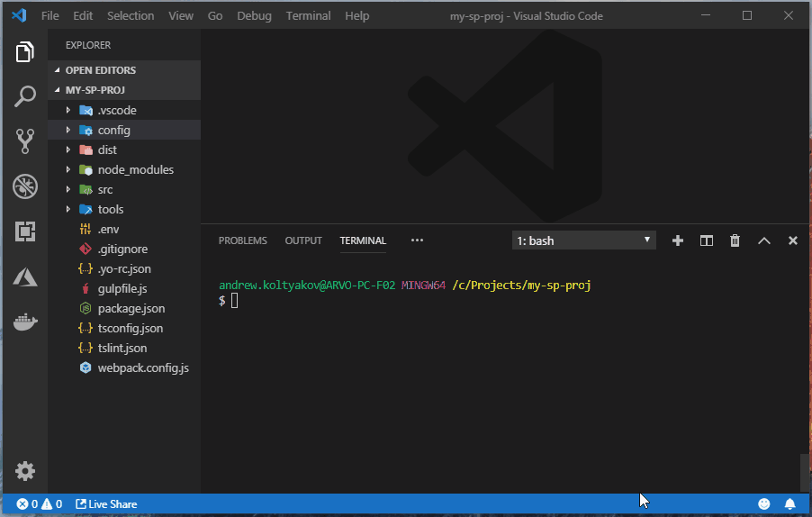Open the File menu

(50, 15)
